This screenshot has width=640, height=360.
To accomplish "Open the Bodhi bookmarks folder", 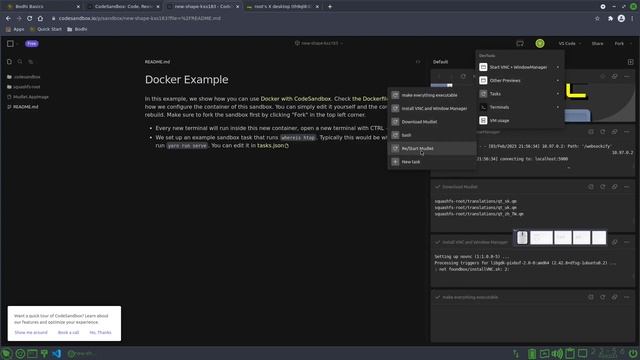I will click(77, 29).
